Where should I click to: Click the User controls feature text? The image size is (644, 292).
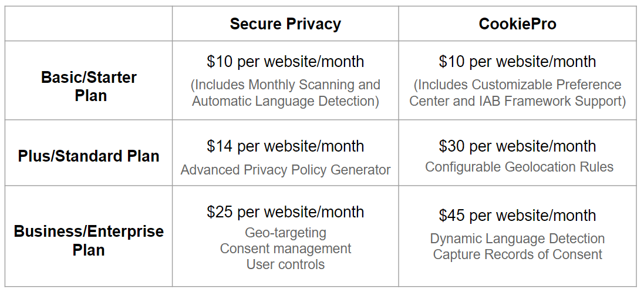coord(285,264)
